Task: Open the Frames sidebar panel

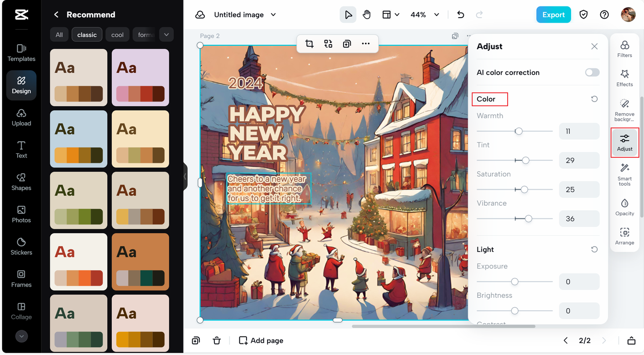Action: (x=21, y=278)
